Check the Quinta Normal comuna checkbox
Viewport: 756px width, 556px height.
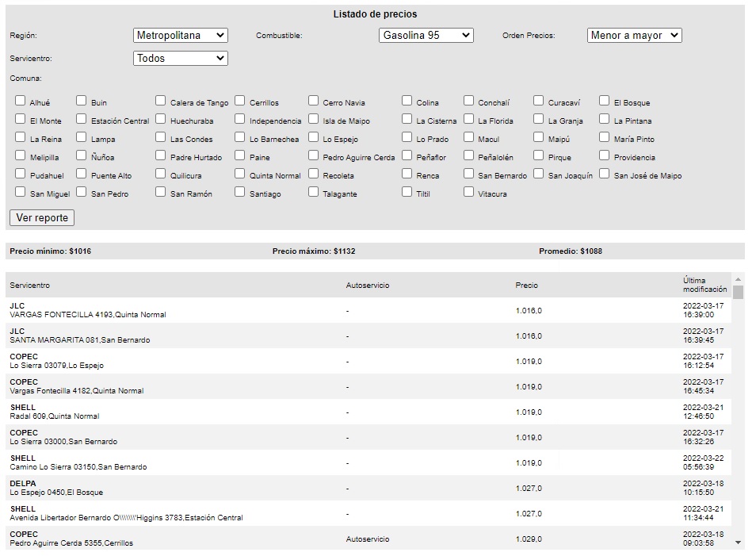pos(240,174)
